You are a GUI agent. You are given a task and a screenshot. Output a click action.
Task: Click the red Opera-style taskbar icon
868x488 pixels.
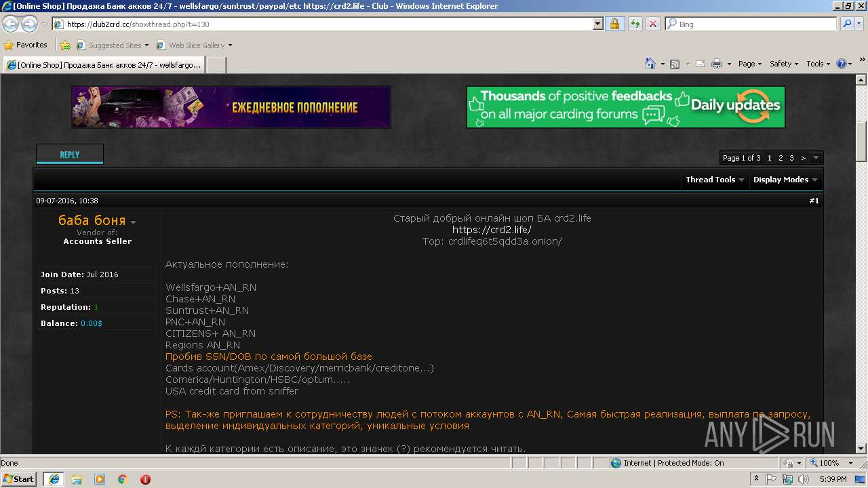[x=145, y=479]
